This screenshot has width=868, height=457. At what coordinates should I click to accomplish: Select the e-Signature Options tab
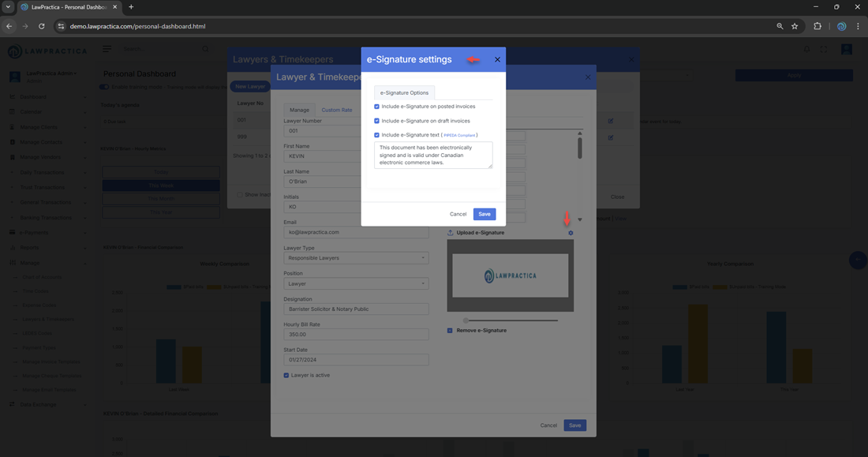pyautogui.click(x=404, y=92)
